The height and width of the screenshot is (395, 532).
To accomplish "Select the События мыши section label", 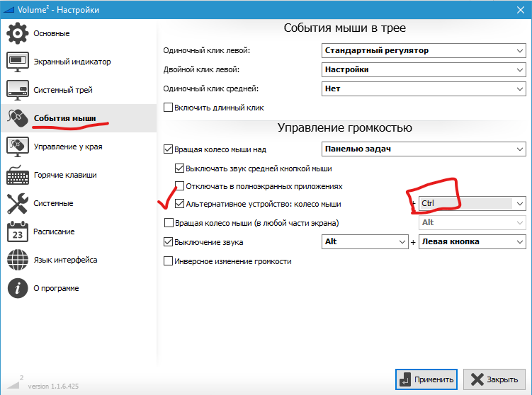I will [x=64, y=118].
